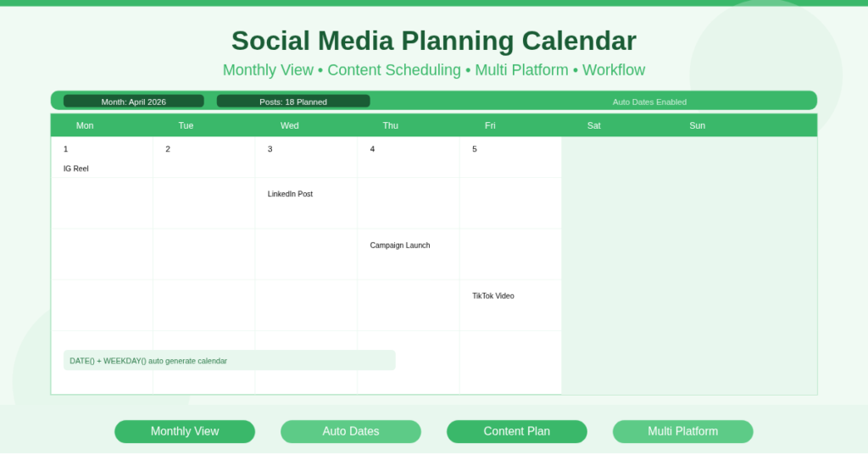Click the Auto Dates Enabled label
The image size is (868, 454).
tap(649, 102)
